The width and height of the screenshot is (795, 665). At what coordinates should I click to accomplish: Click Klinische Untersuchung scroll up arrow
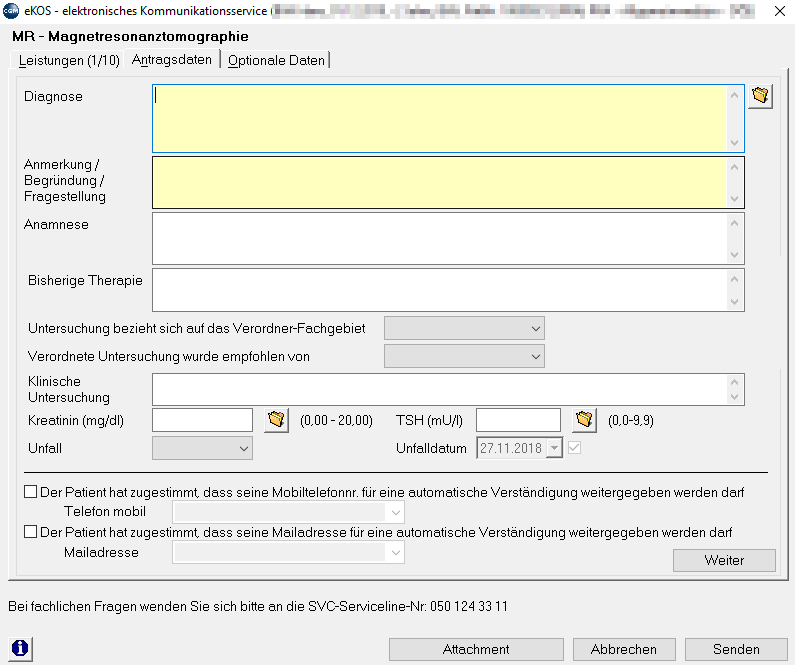click(734, 382)
